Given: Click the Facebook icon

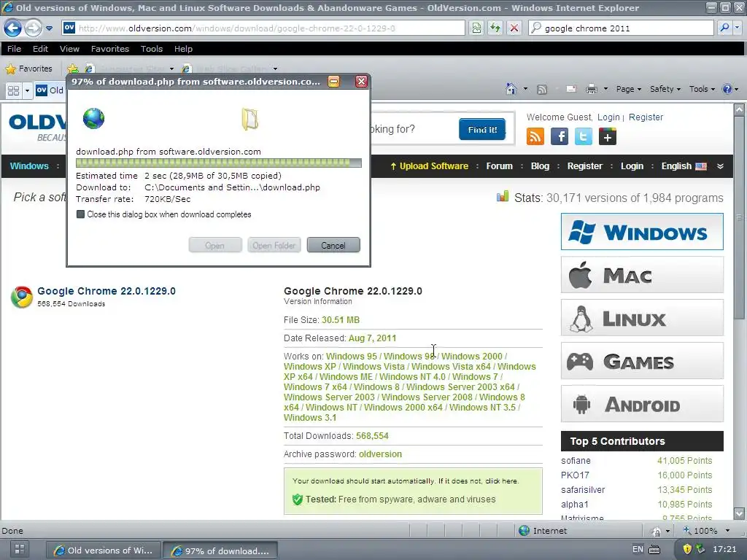Looking at the screenshot, I should point(560,136).
